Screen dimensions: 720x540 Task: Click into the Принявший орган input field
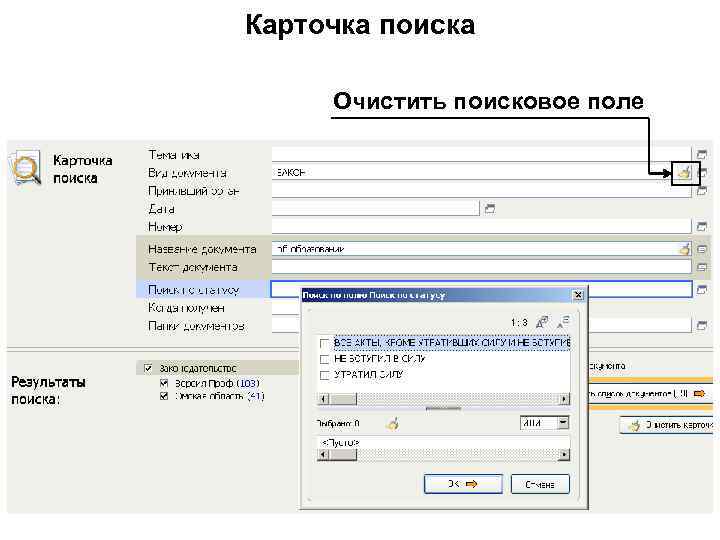point(481,191)
